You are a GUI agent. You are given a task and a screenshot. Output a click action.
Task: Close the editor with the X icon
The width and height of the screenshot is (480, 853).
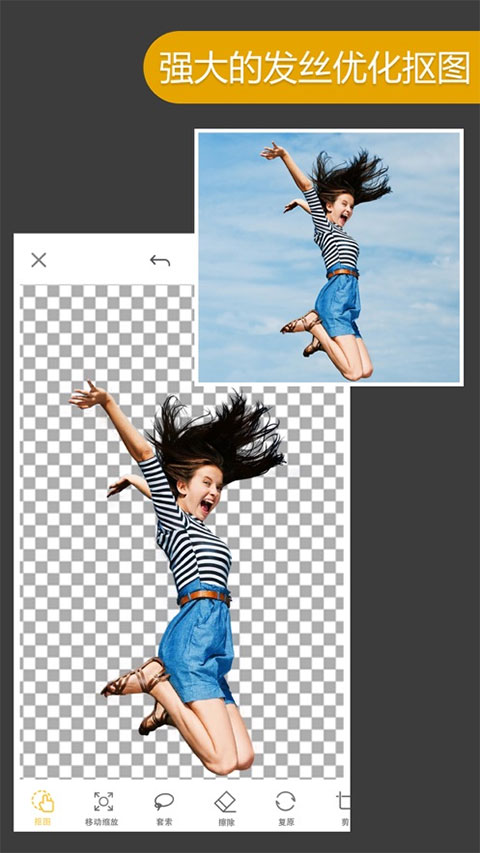point(39,260)
